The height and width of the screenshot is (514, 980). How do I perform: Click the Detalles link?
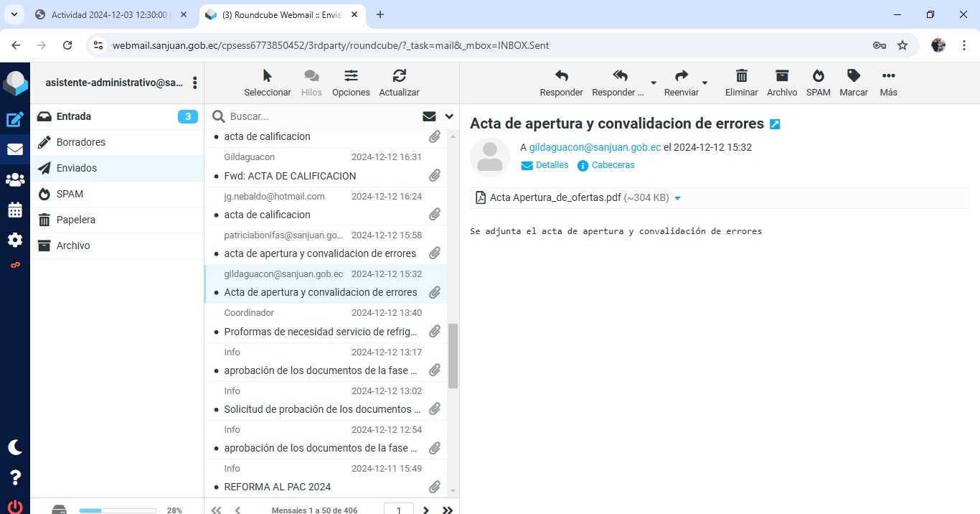551,165
